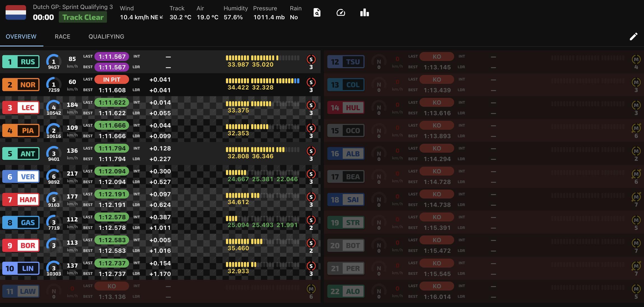644x307 pixels.
Task: Click the gear gauge for LEC
Action: pos(54,108)
